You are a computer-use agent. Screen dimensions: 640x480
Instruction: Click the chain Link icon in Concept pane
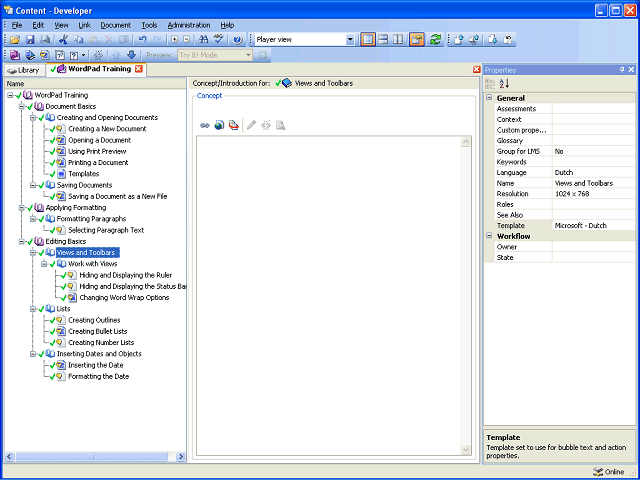click(205, 125)
